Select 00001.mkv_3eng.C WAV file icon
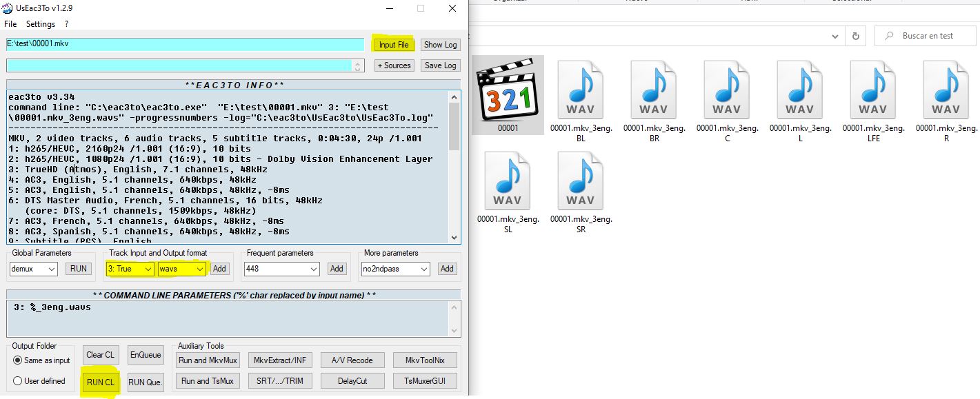The height and width of the screenshot is (399, 980). click(x=726, y=90)
